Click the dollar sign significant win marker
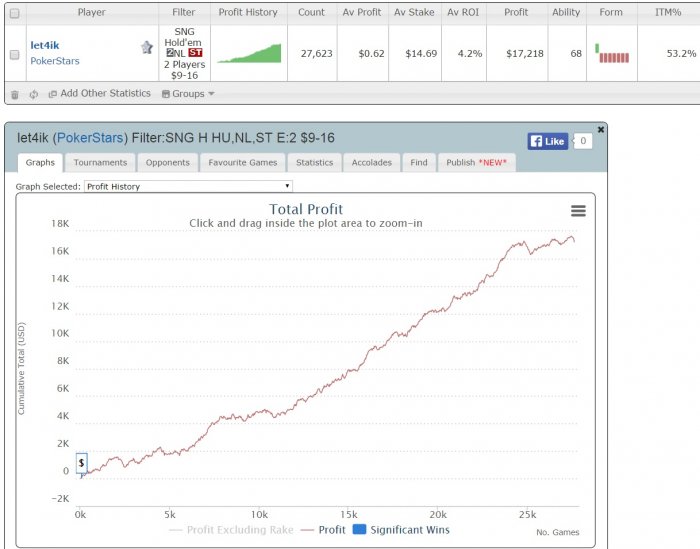The image size is (700, 549). click(81, 463)
